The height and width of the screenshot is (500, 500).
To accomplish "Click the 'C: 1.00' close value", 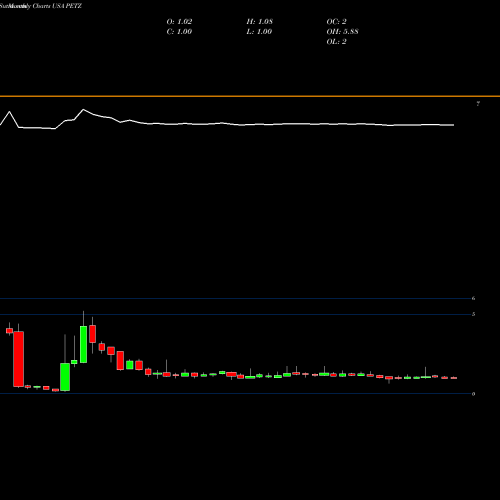I will pos(179,32).
